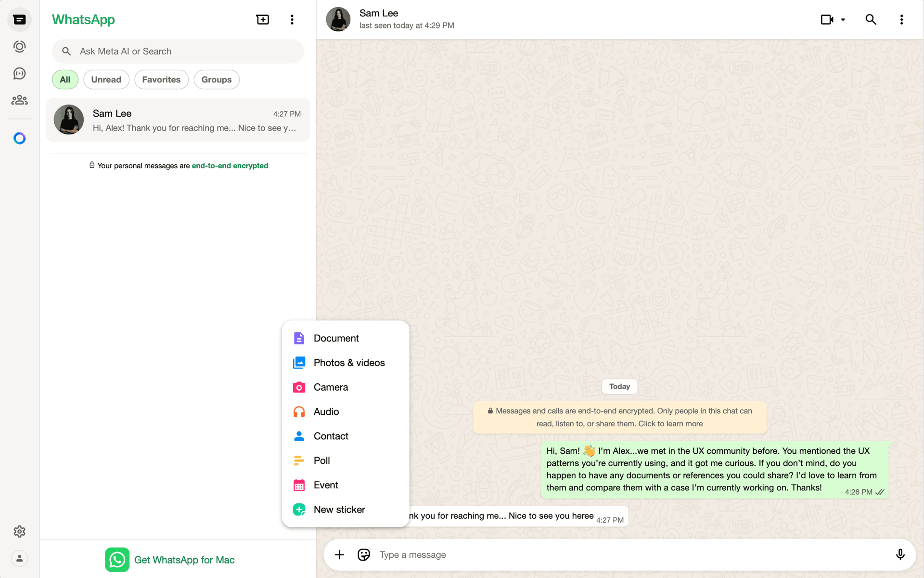924x578 pixels.
Task: Choose Camera from attach menu
Action: (x=346, y=387)
